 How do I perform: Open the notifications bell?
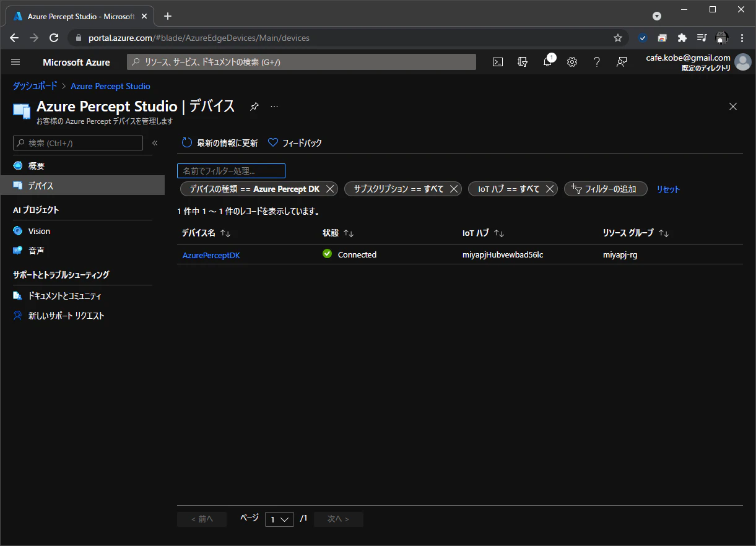click(x=547, y=62)
